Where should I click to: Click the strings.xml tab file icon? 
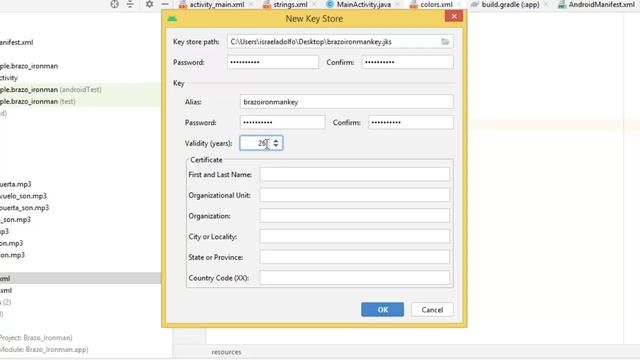click(x=267, y=4)
